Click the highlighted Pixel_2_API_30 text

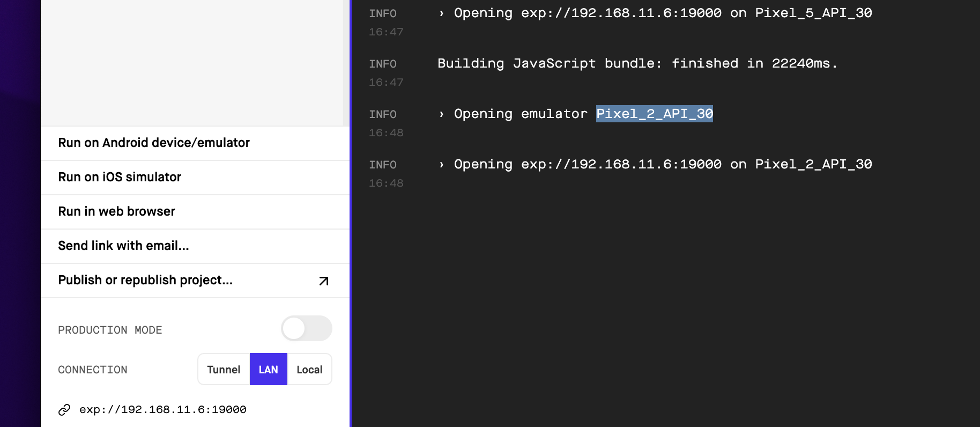654,114
